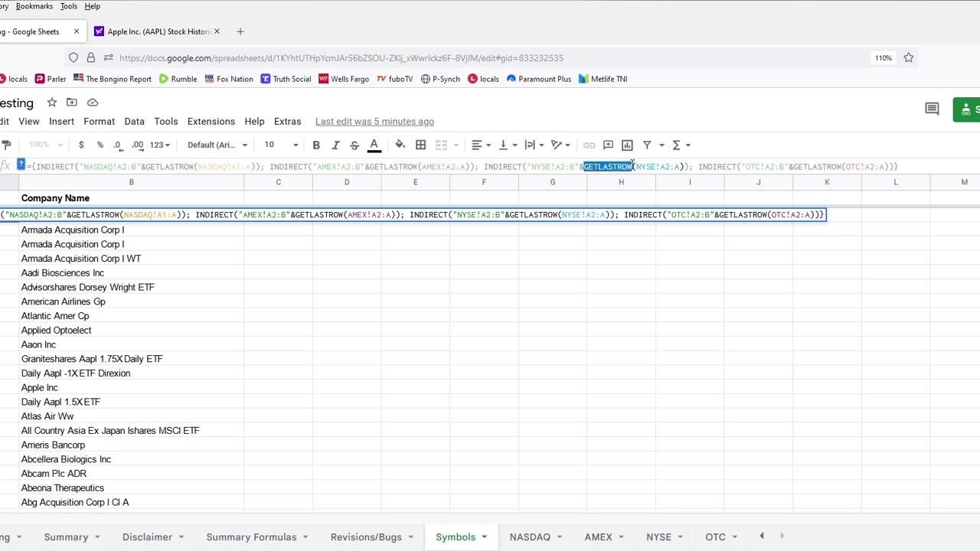Click the Move to folder icon

[x=72, y=103]
